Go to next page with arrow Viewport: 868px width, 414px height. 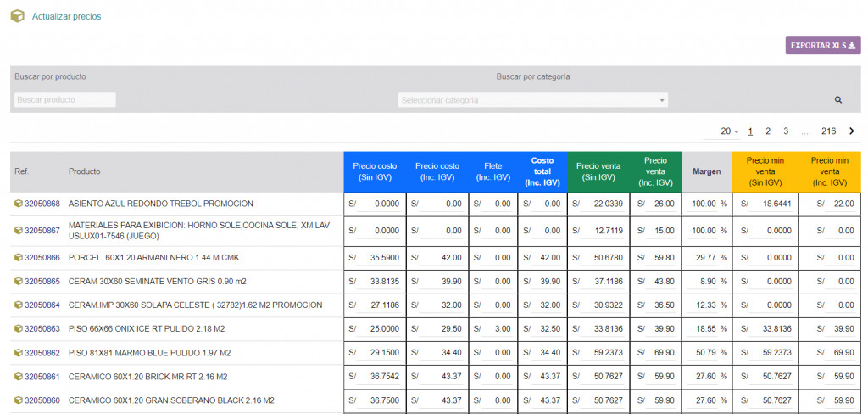pyautogui.click(x=851, y=131)
